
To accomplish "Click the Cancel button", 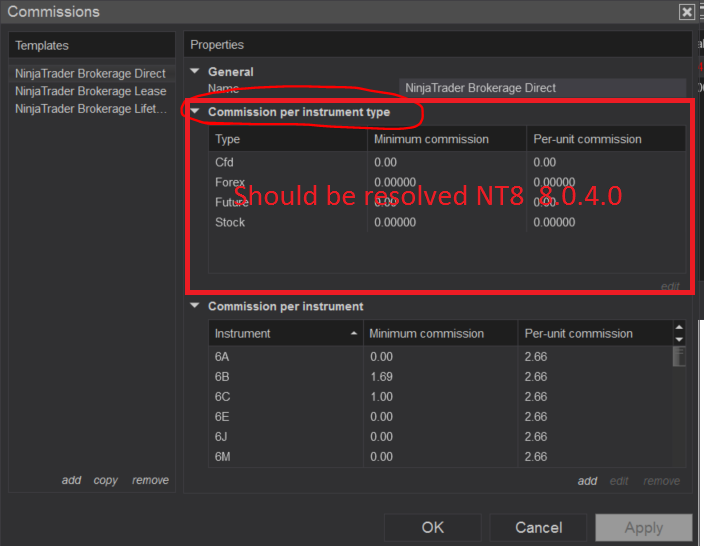I will (x=539, y=527).
